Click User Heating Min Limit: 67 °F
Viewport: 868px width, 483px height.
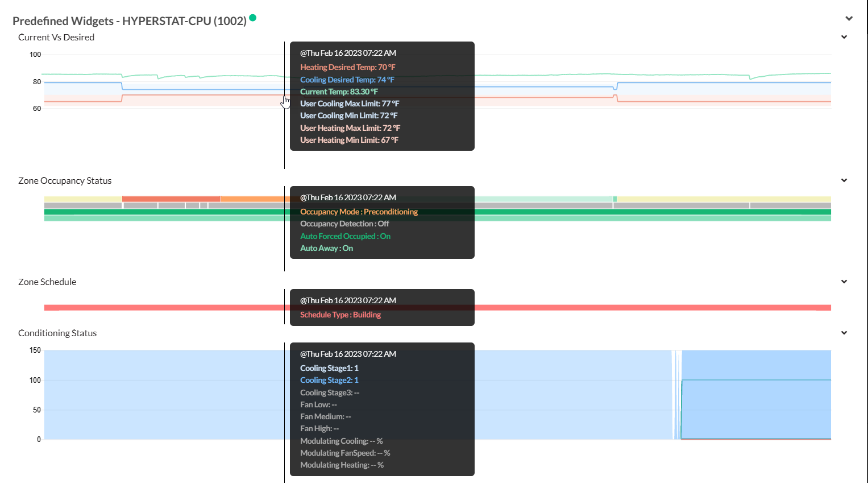[x=350, y=140]
